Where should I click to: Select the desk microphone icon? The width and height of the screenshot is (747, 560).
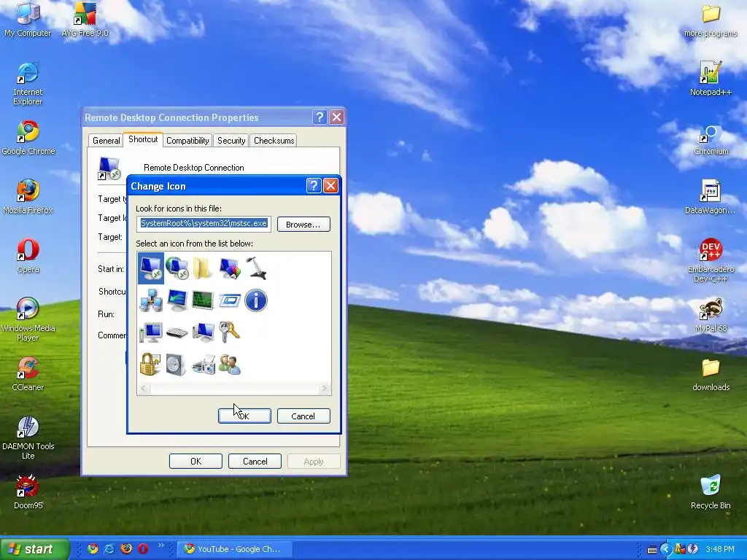pos(256,268)
